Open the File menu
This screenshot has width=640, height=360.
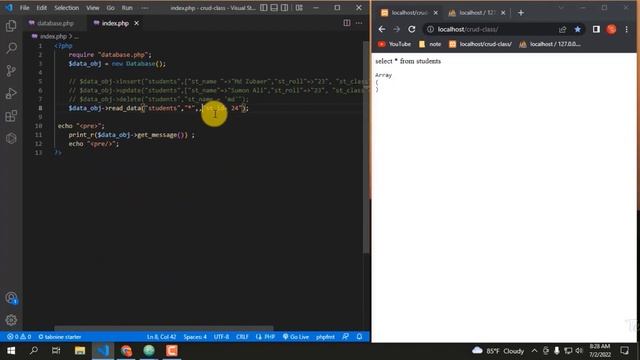pyautogui.click(x=24, y=8)
